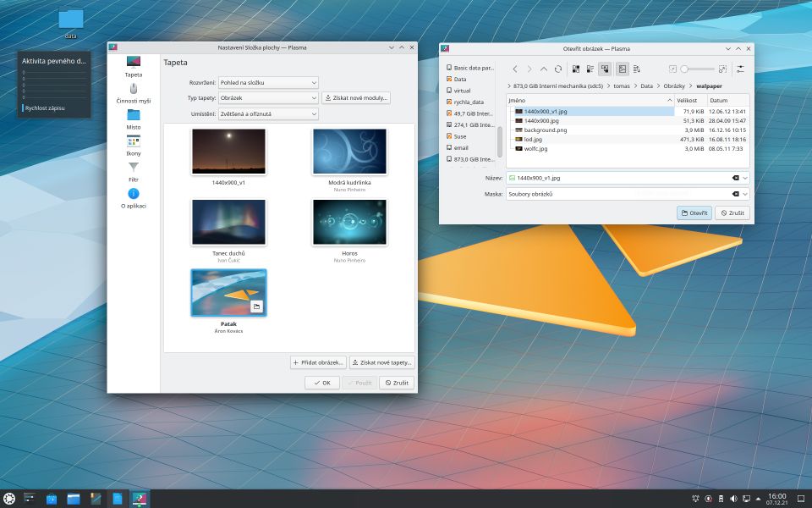
Task: Open the O aplikaci section
Action: coord(134,198)
